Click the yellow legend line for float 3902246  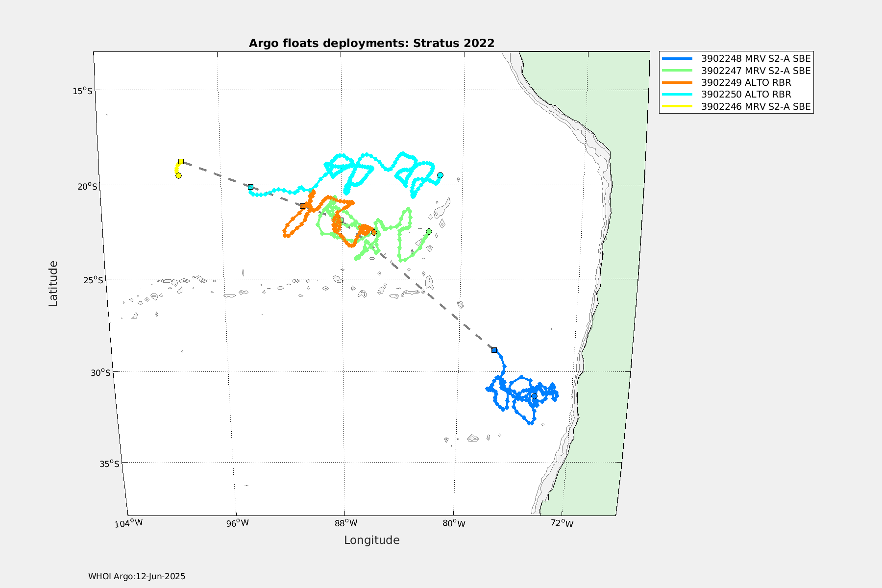point(677,106)
